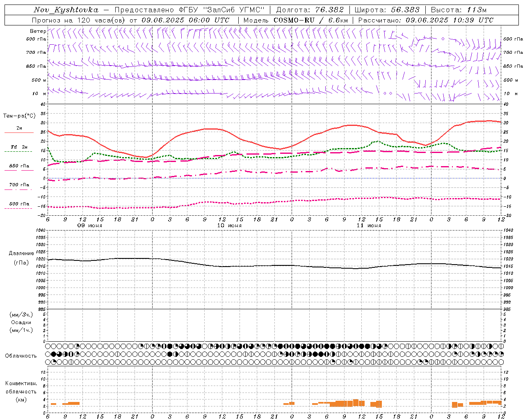
Task: Click the solid red line sample under 2м
Action: [x=19, y=133]
